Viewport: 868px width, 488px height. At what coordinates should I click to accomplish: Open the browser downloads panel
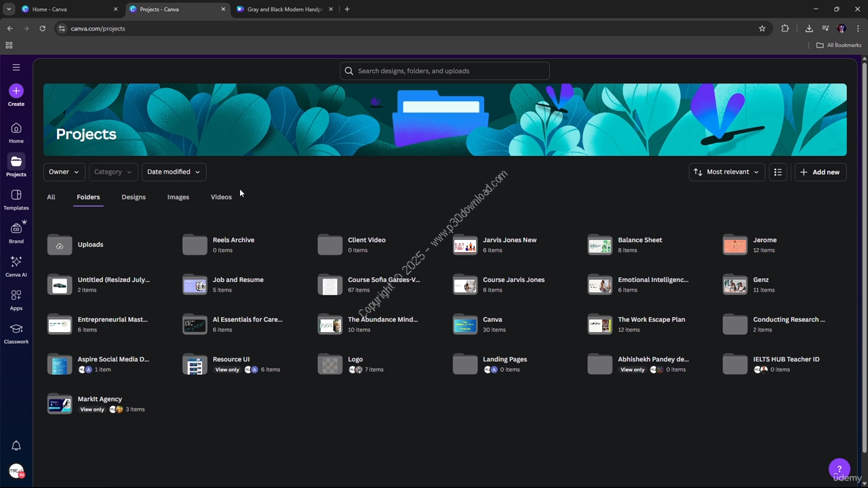(809, 28)
